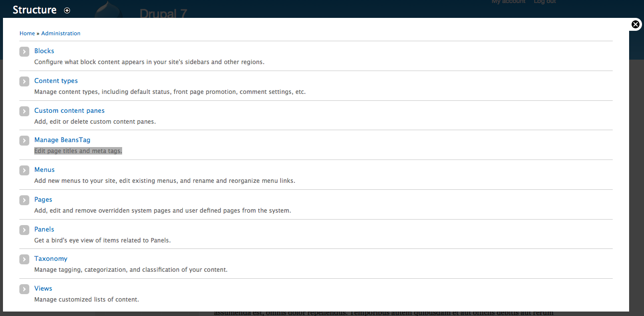The width and height of the screenshot is (644, 316).
Task: Close the Structure overlay
Action: pos(635,24)
